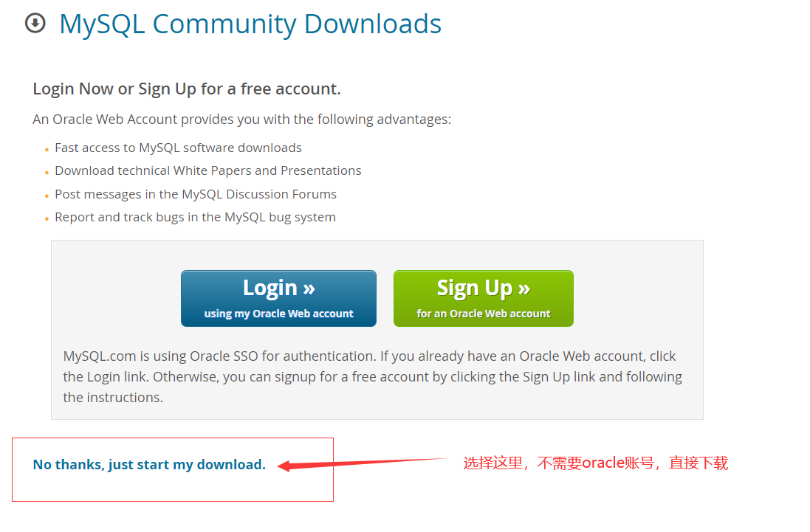Click orange bullet beside 'Report and track bugs'
This screenshot has height=532, width=810.
47,219
